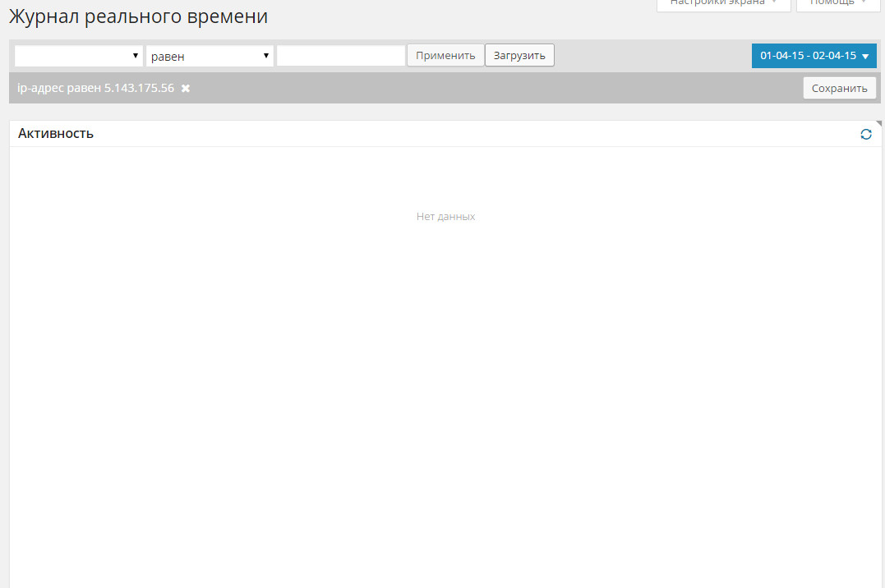
Task: Click the Журнал реального времени page title
Action: tap(139, 16)
